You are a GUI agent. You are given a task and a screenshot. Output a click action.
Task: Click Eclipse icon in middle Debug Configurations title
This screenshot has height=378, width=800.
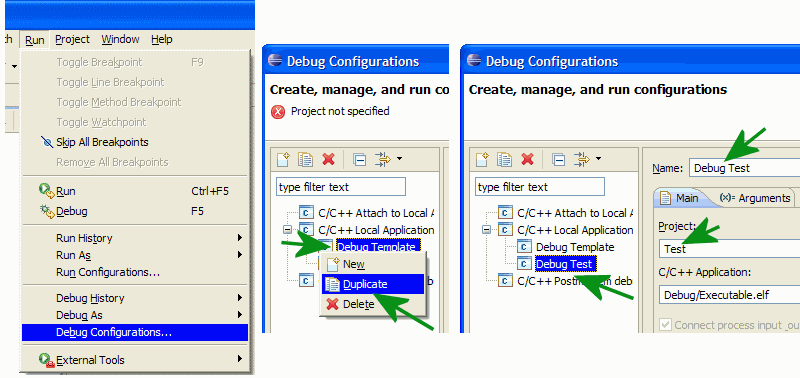[275, 62]
